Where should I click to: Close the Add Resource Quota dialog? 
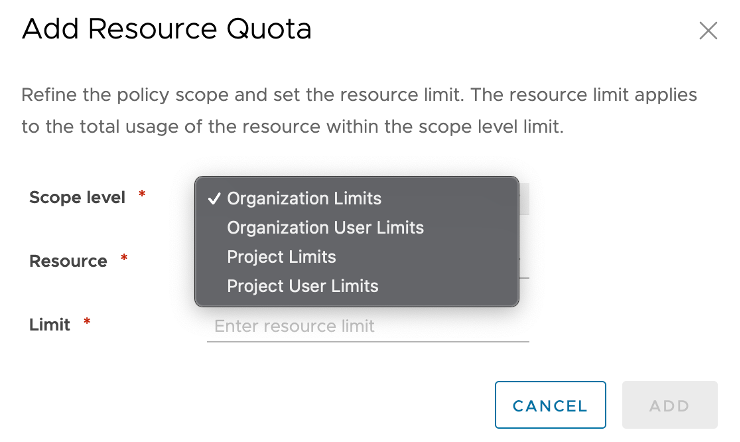708,30
